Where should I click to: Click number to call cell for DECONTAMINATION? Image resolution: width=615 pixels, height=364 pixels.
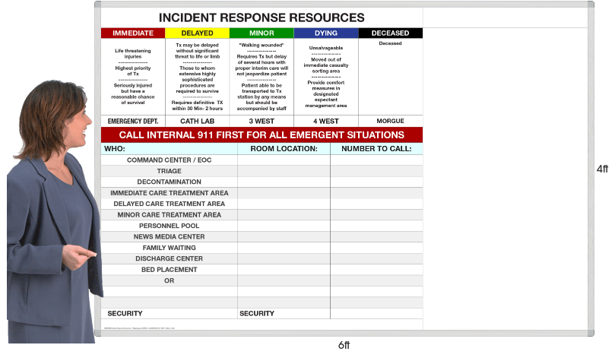click(376, 182)
